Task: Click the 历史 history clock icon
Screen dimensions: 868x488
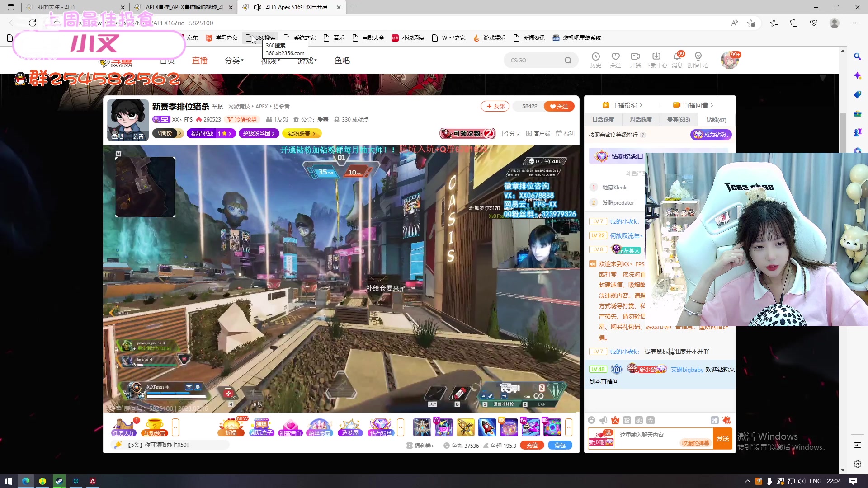Action: [596, 60]
